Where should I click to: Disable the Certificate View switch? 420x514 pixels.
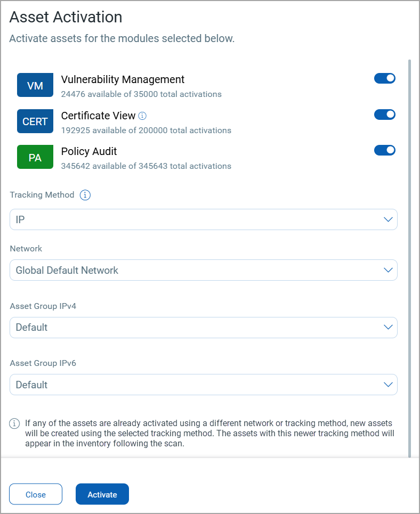[x=385, y=115]
